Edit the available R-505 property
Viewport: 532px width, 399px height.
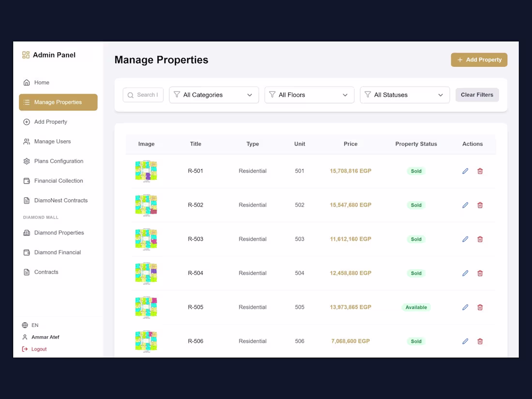pos(465,307)
